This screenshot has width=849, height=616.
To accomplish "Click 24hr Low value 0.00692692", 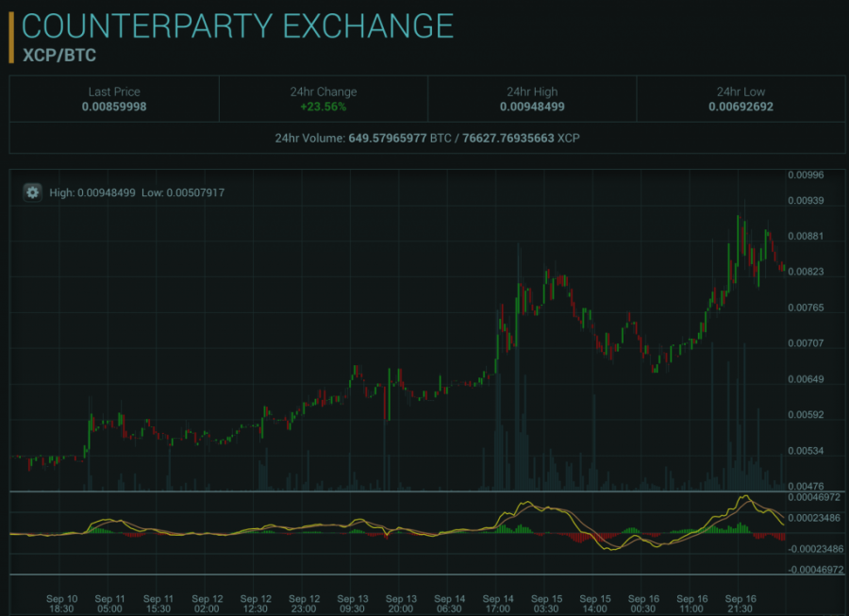I will [741, 107].
